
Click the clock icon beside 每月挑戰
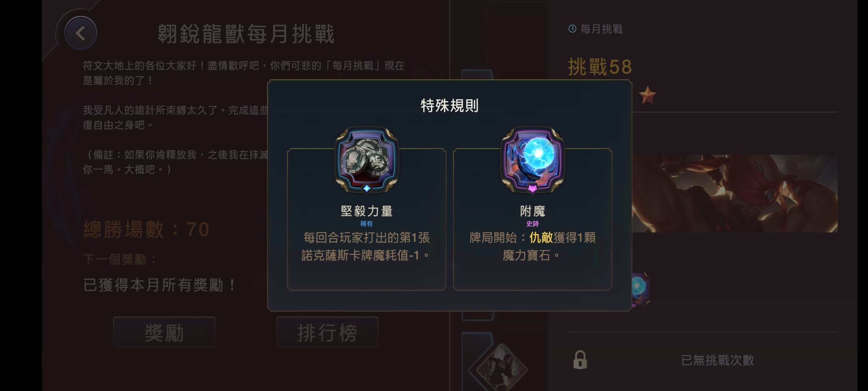572,29
